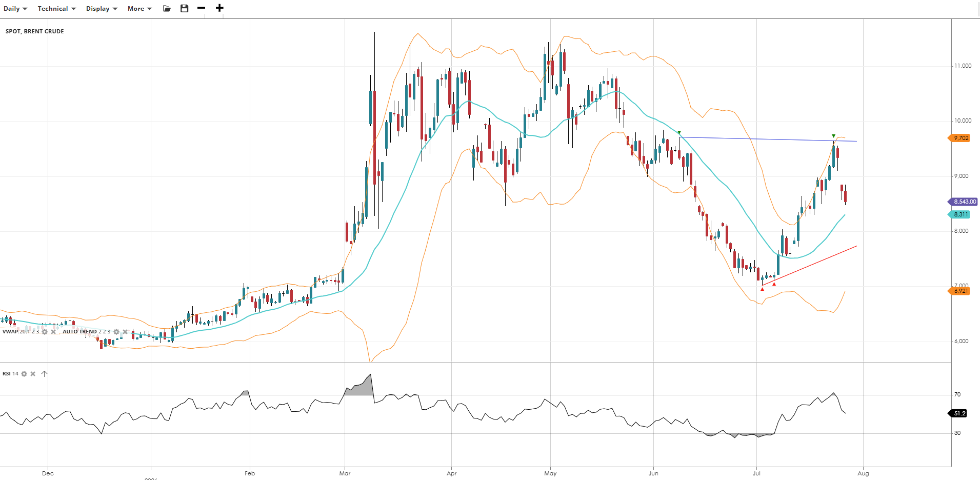
Task: Open RSI 14 settings gear
Action: (24, 374)
